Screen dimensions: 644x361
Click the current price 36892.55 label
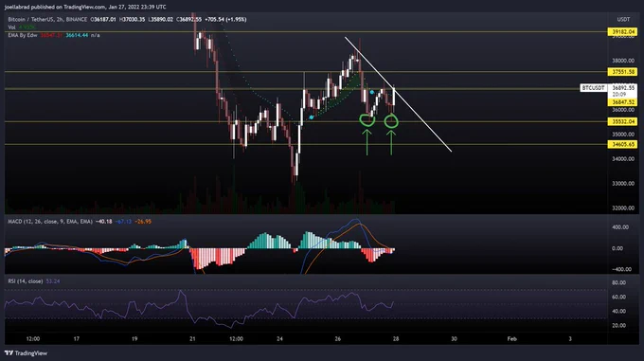coord(623,88)
